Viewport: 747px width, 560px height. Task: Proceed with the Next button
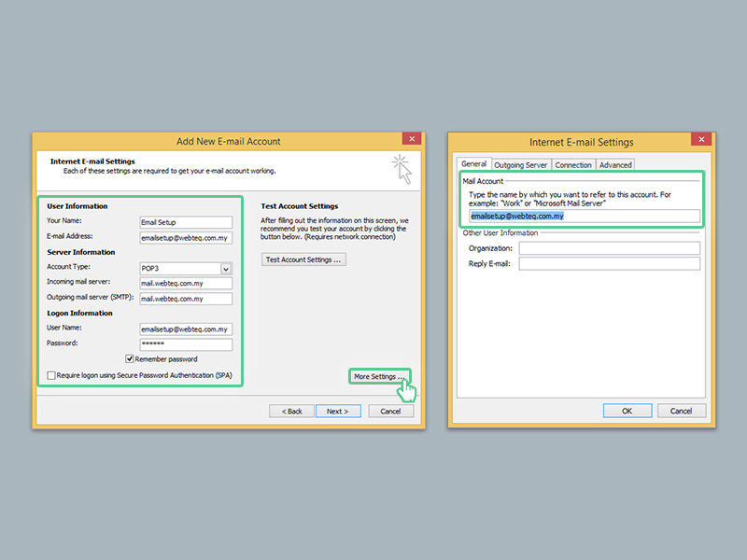[x=338, y=411]
